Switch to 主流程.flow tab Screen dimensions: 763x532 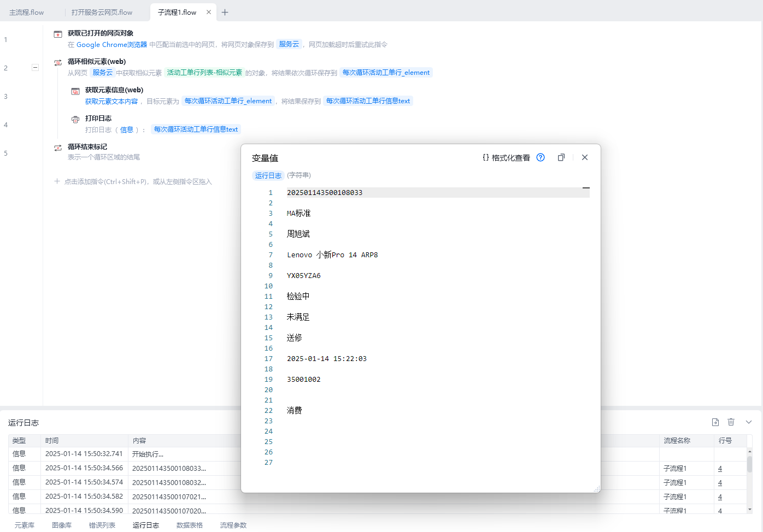coord(27,13)
